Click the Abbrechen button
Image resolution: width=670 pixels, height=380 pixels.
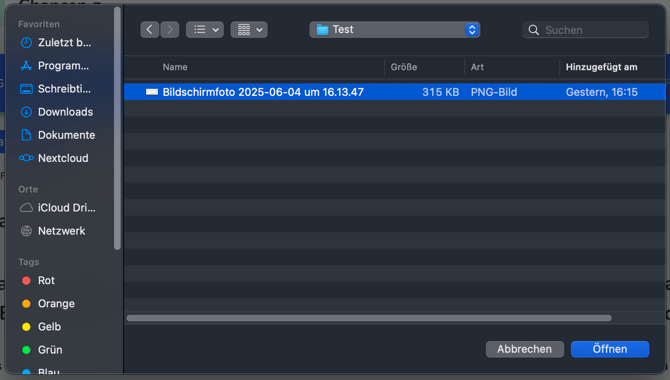tap(524, 349)
